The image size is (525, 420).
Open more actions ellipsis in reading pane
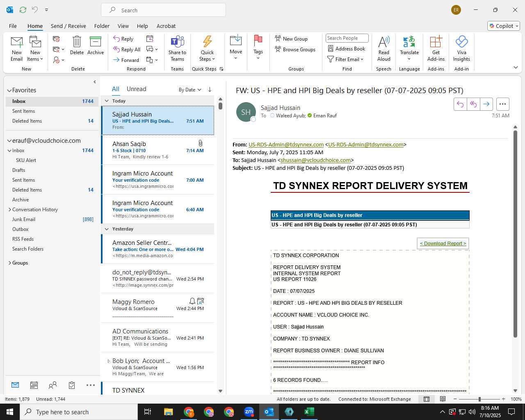tap(502, 104)
